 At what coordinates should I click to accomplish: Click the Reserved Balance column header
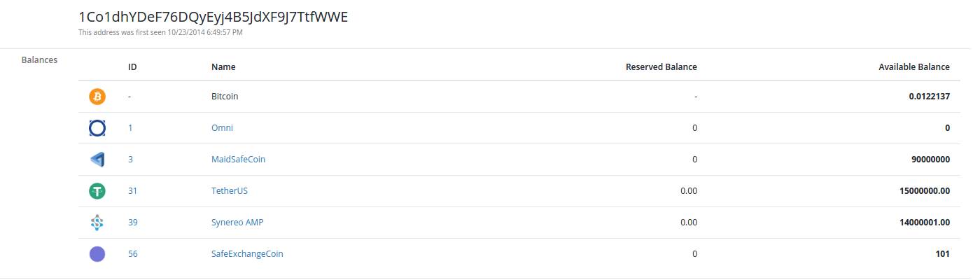pyautogui.click(x=661, y=67)
